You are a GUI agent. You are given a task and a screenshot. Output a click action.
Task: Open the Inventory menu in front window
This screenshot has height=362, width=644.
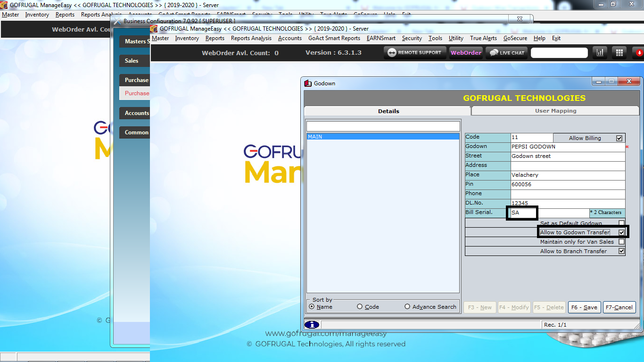(x=187, y=38)
